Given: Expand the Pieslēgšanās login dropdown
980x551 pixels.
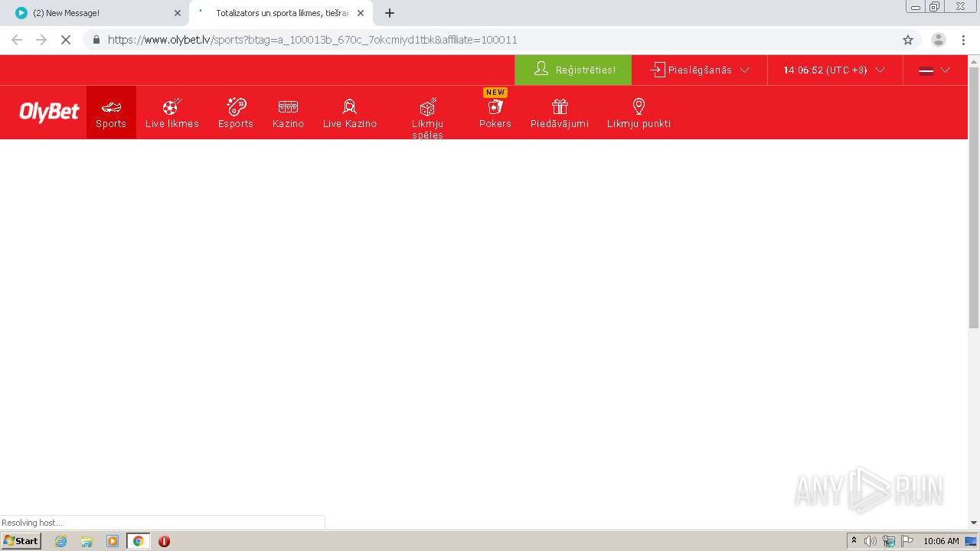Looking at the screenshot, I should 700,70.
